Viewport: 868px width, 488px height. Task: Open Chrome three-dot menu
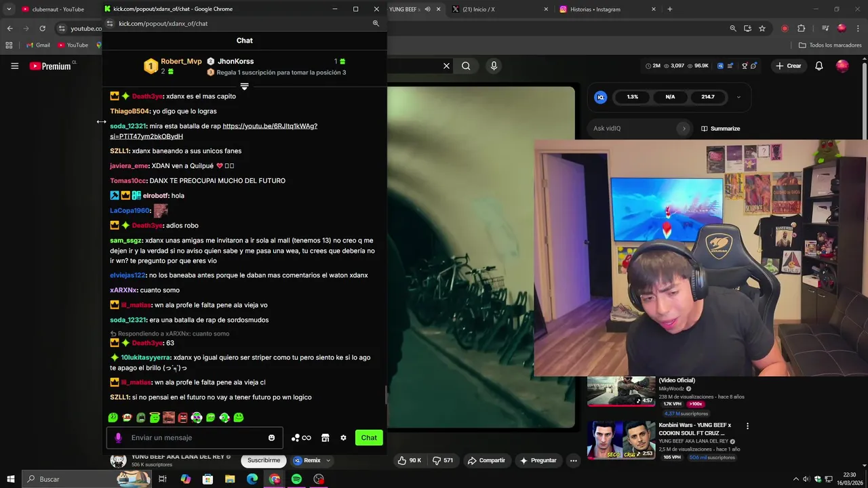tap(858, 28)
